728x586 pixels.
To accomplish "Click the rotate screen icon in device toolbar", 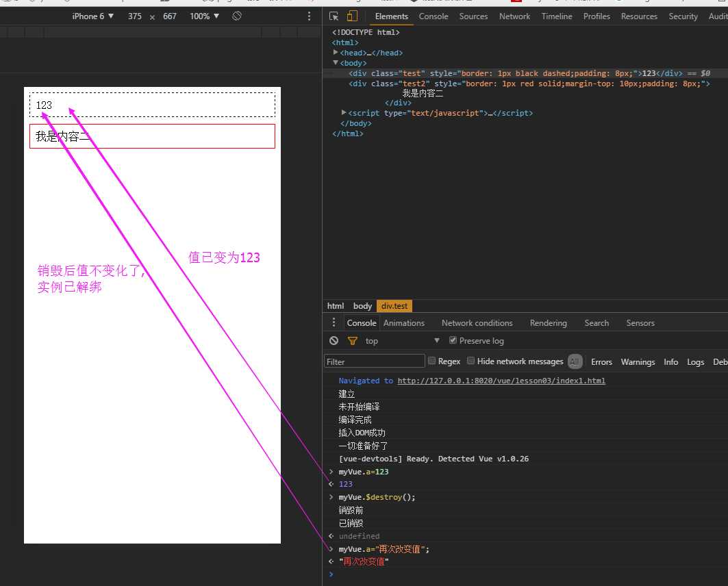I will 237,16.
